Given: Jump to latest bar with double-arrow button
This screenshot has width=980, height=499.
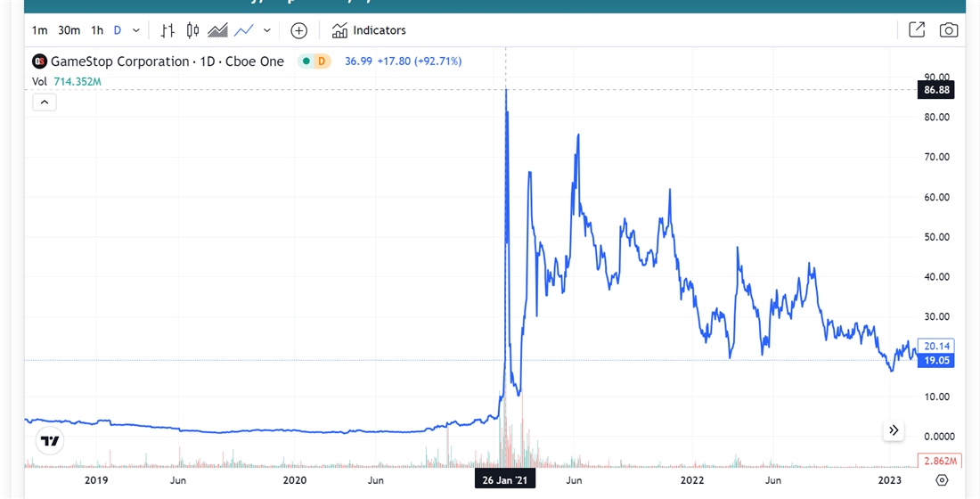Looking at the screenshot, I should pos(894,429).
